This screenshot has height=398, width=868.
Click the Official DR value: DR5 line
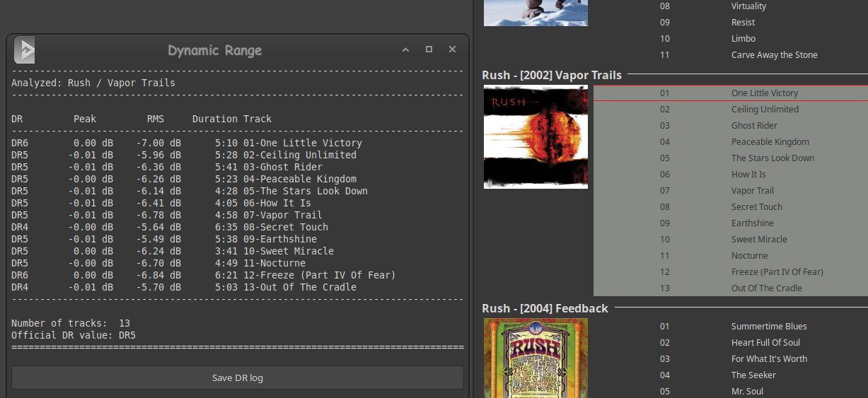pos(74,335)
